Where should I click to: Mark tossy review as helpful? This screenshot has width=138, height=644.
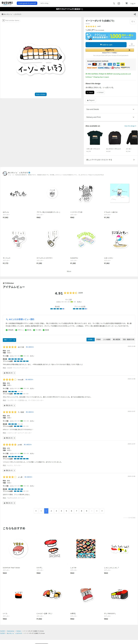pyautogui.click(x=9, y=405)
